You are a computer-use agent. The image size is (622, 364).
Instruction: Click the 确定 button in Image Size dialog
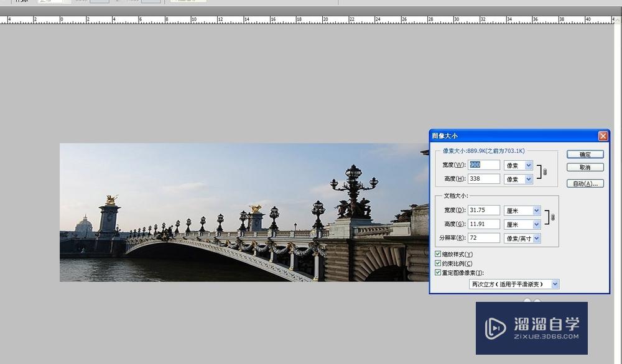click(x=585, y=155)
